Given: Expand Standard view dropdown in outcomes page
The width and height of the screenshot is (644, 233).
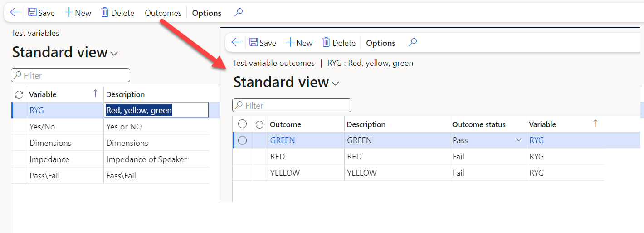Looking at the screenshot, I should (x=336, y=84).
